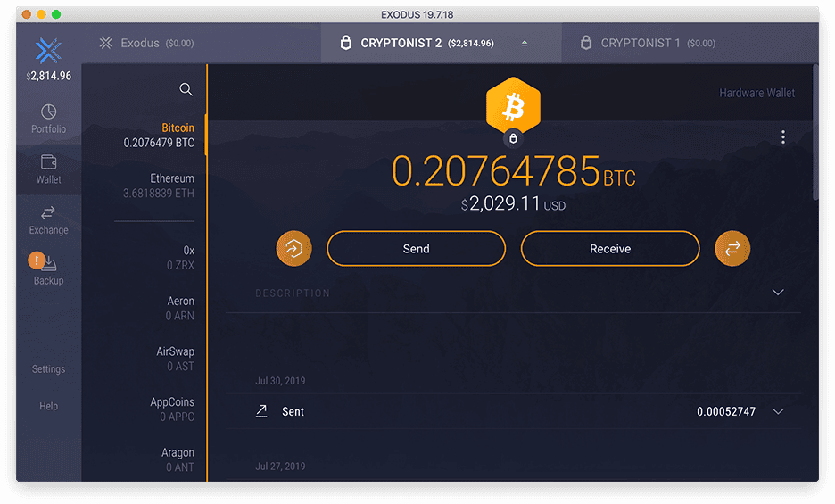Expand the Description column chevron
The image size is (835, 504).
coord(778,293)
